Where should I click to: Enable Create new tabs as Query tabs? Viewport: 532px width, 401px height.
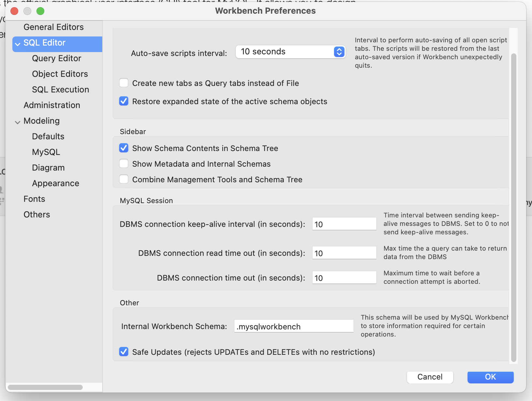pos(124,83)
